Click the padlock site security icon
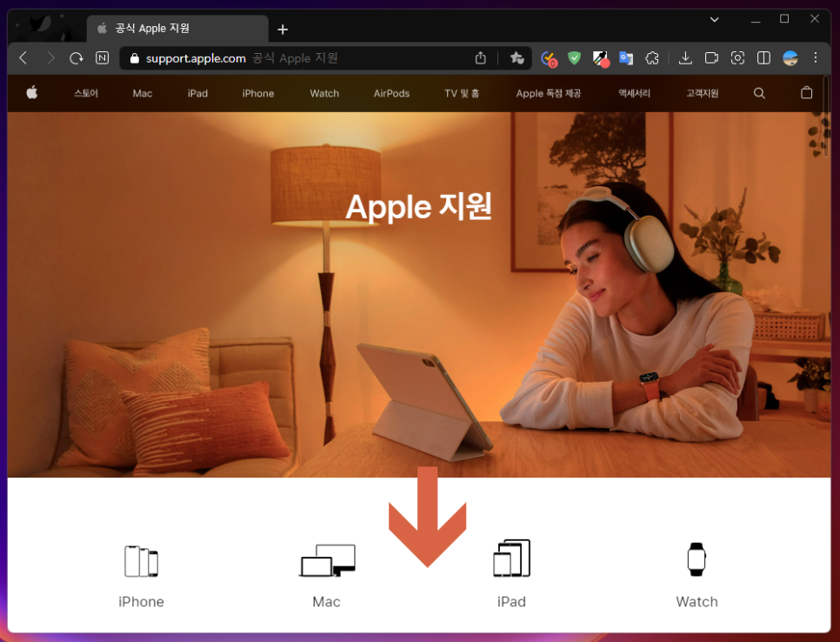The image size is (840, 642). click(135, 58)
